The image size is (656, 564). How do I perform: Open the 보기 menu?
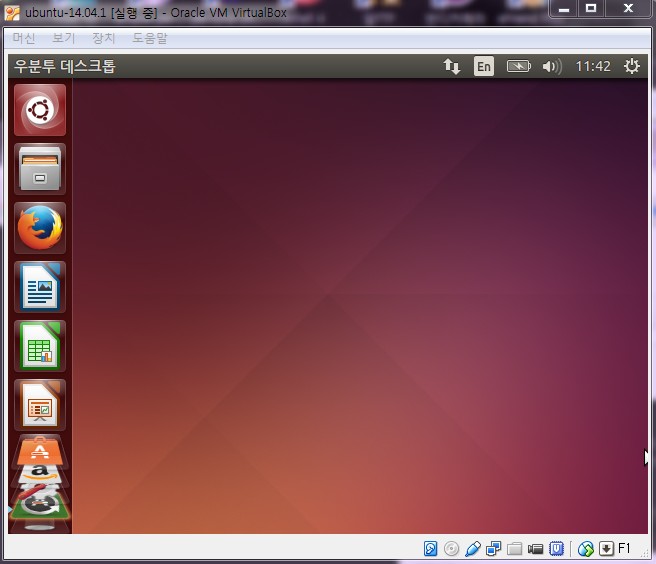tap(63, 38)
